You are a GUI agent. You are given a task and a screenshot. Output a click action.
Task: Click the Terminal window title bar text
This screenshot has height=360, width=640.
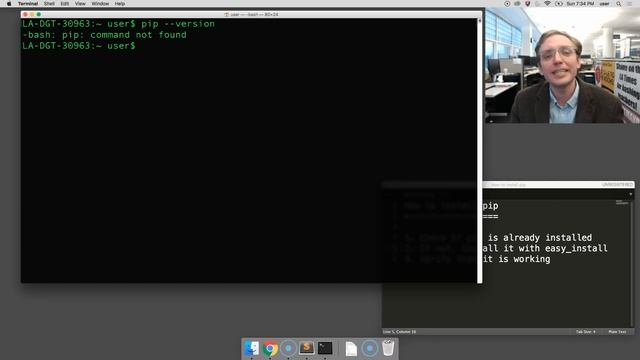point(251,14)
